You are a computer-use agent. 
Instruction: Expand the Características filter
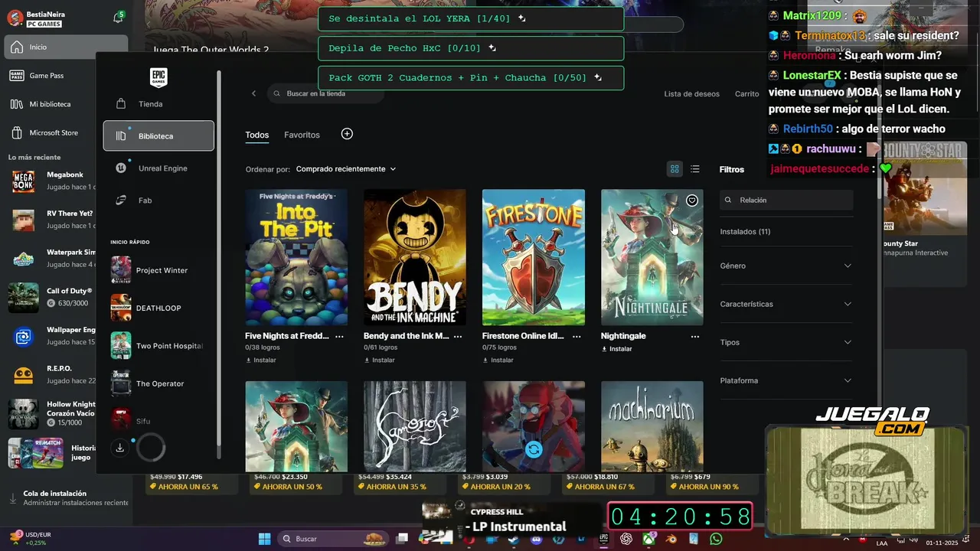[786, 304]
